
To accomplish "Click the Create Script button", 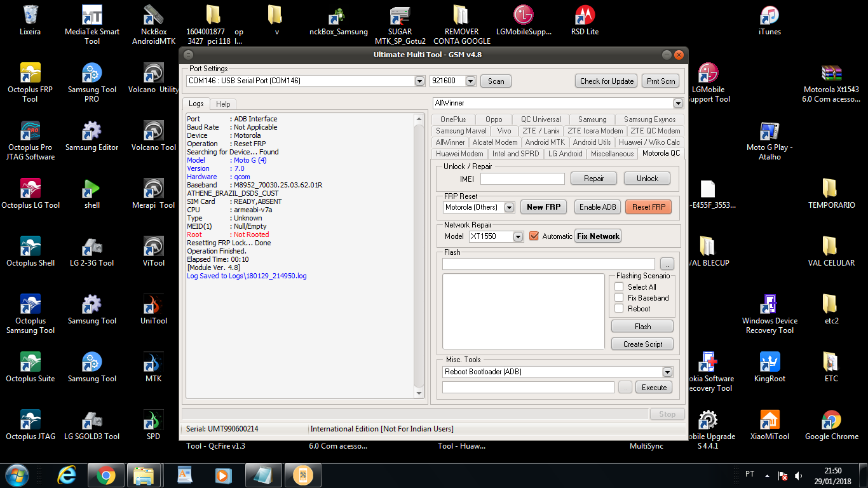I will tap(642, 344).
